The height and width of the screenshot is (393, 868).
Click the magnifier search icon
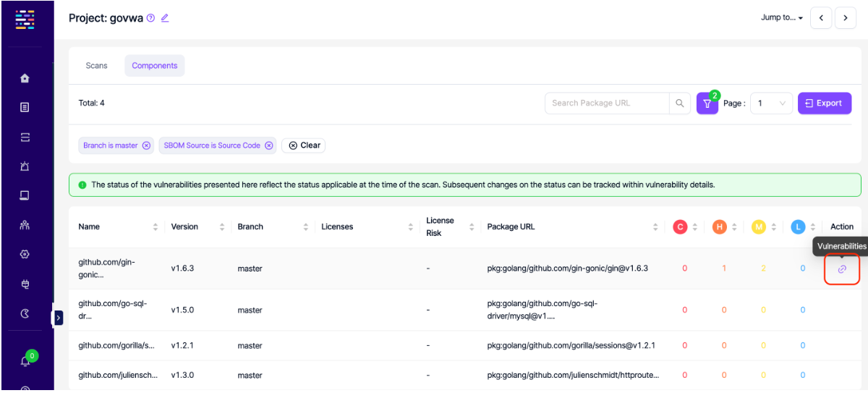[x=679, y=103]
